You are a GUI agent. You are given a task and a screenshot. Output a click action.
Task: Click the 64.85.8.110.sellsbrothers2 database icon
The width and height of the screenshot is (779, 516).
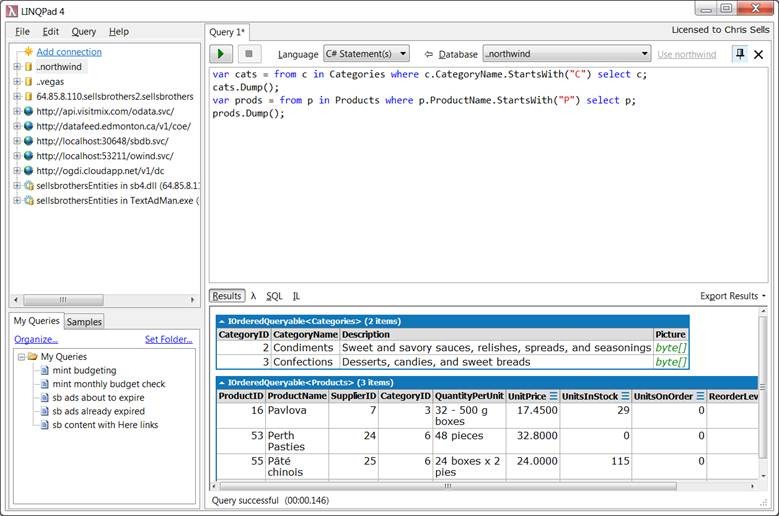coord(28,96)
